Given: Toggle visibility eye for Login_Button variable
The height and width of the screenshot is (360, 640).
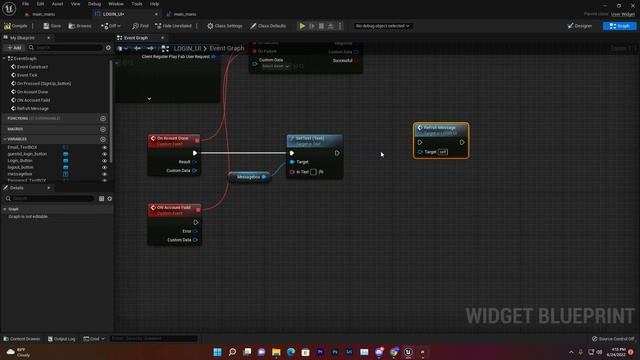Looking at the screenshot, I should [x=104, y=161].
